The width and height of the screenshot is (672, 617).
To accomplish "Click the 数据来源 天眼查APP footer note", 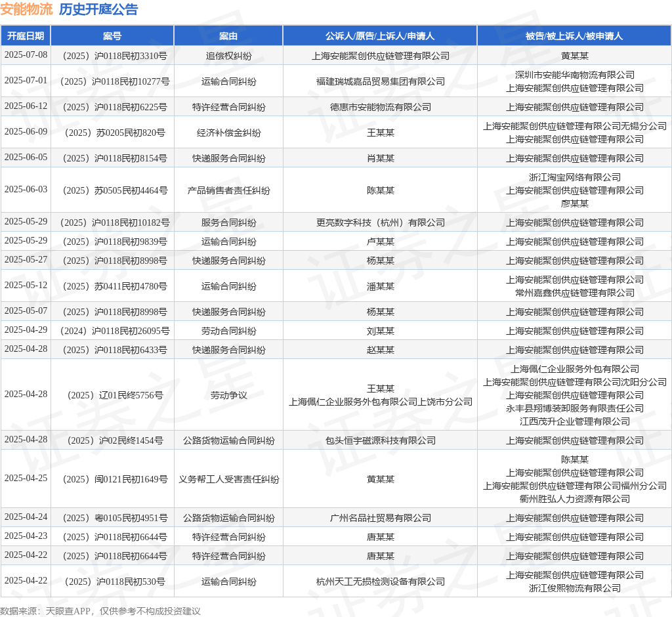I will coord(100,611).
